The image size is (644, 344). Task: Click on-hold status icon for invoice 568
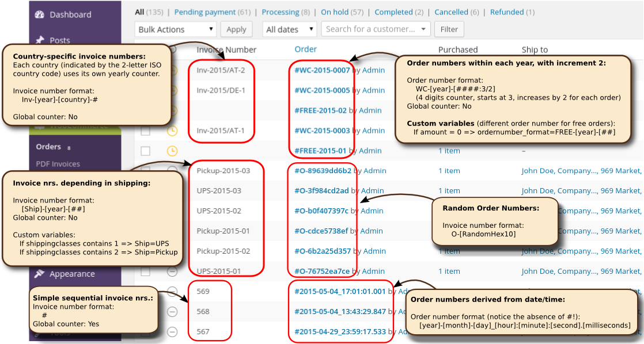tap(172, 312)
